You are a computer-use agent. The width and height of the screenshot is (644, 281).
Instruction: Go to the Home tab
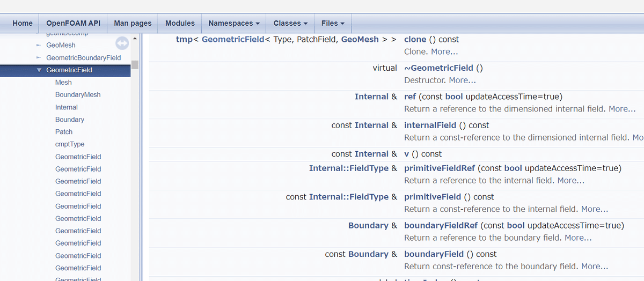point(23,23)
